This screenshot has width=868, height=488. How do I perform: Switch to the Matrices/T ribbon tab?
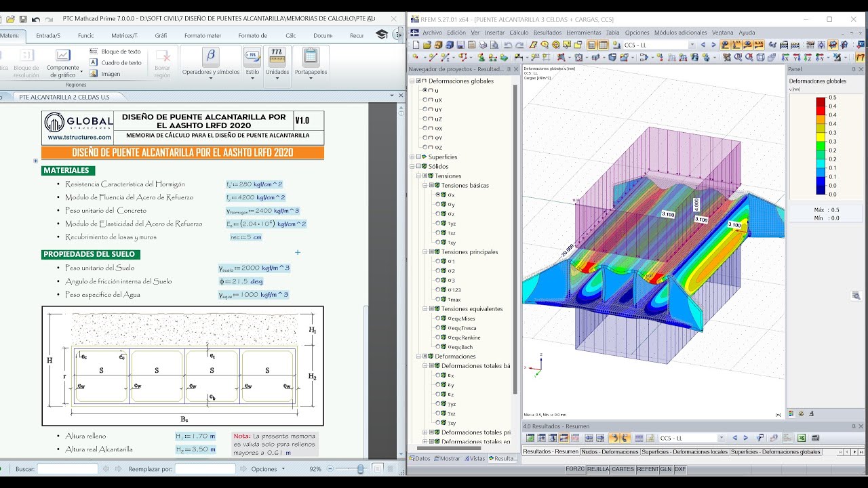tap(124, 35)
